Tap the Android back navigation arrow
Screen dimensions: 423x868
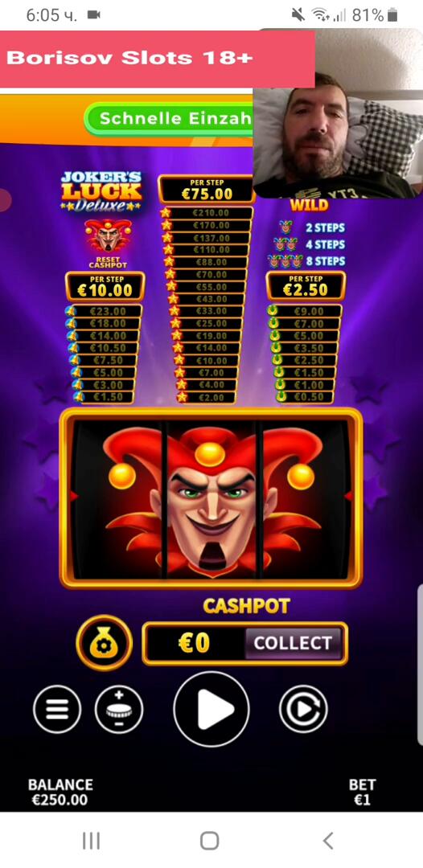click(328, 841)
